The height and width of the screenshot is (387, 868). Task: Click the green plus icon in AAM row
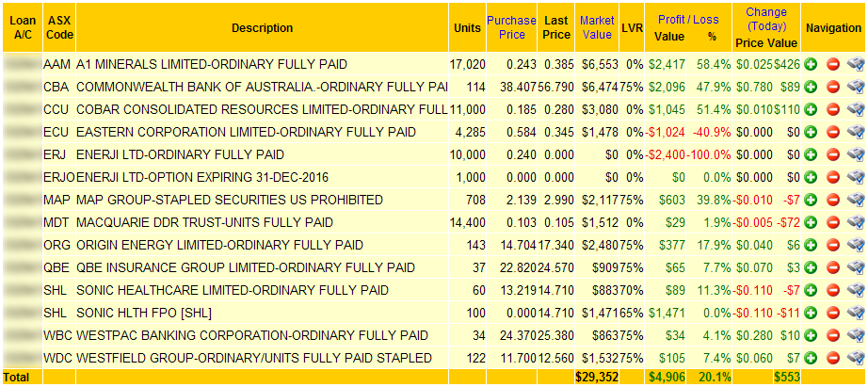click(x=812, y=64)
